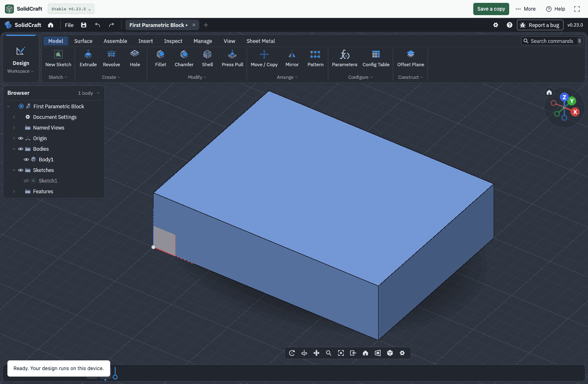The width and height of the screenshot is (588, 384).
Task: Click Report a bug
Action: (540, 25)
